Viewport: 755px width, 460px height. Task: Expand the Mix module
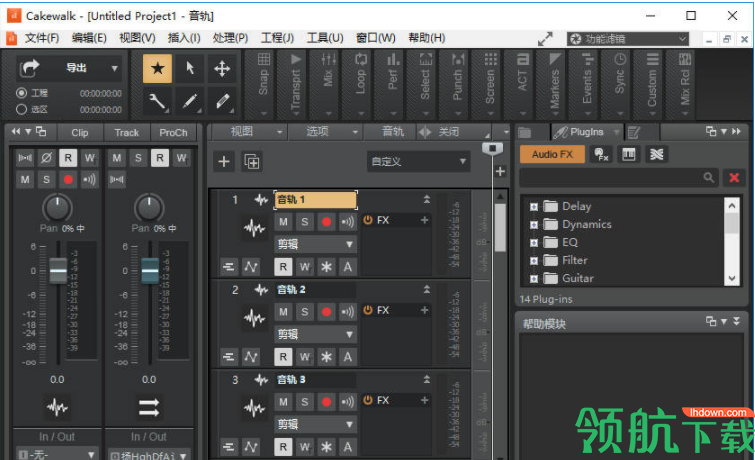(328, 85)
